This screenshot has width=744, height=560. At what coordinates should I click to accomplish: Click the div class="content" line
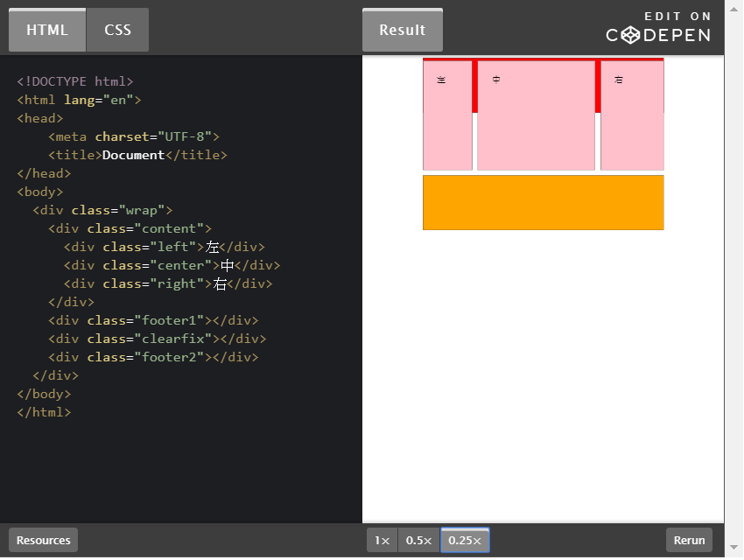coord(130,229)
